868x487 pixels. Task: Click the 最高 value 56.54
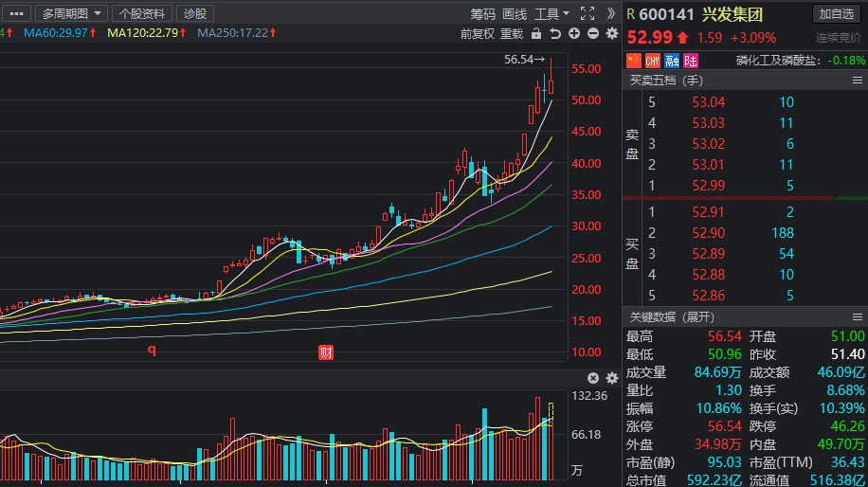tap(725, 336)
